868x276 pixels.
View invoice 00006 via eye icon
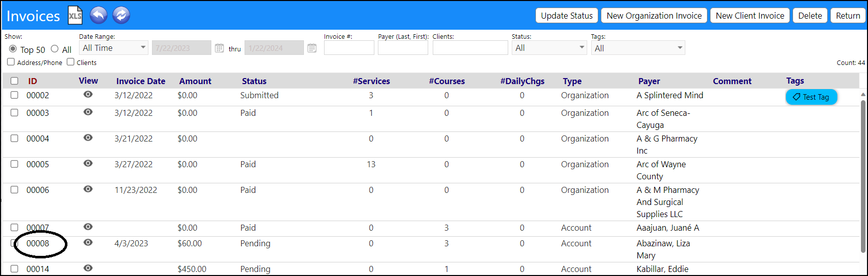(88, 189)
